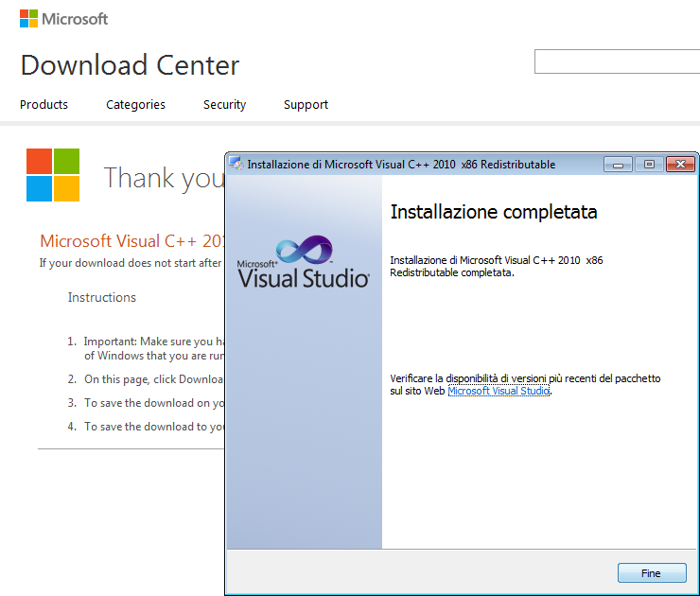Click the Microsoft logo in page header
The height and width of the screenshot is (596, 700).
coord(63,19)
